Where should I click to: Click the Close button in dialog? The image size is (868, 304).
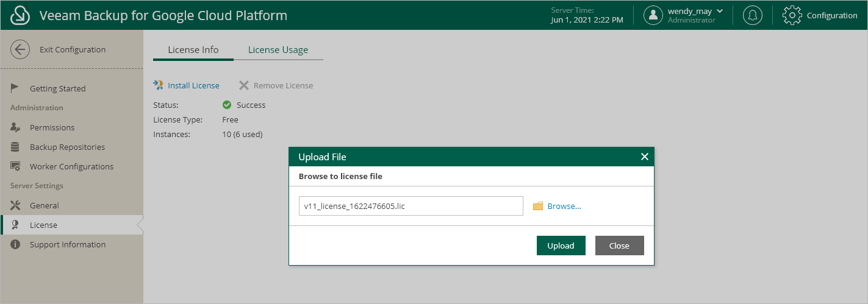(619, 246)
